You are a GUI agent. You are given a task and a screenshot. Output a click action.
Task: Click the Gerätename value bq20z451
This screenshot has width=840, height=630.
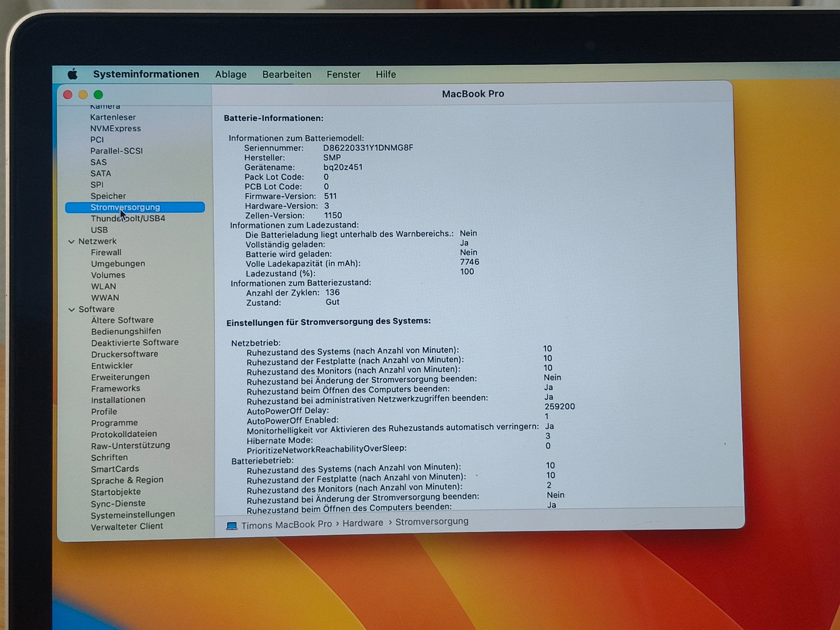343,167
